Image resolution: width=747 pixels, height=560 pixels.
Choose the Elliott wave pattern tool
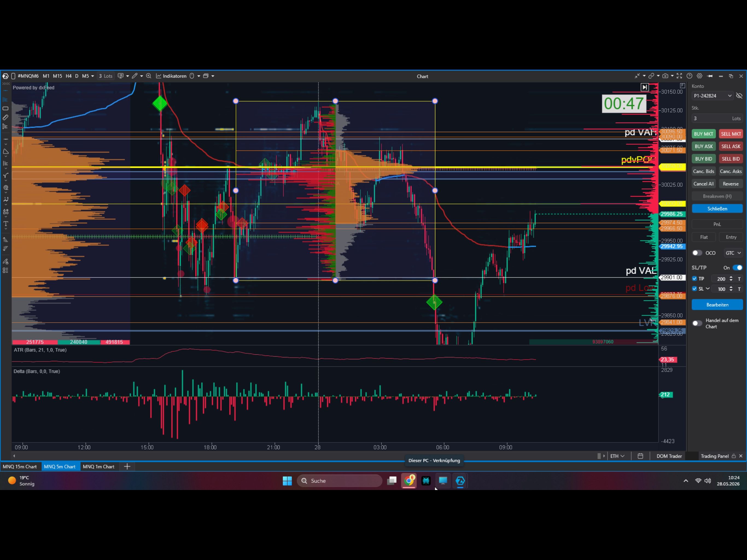(5, 200)
